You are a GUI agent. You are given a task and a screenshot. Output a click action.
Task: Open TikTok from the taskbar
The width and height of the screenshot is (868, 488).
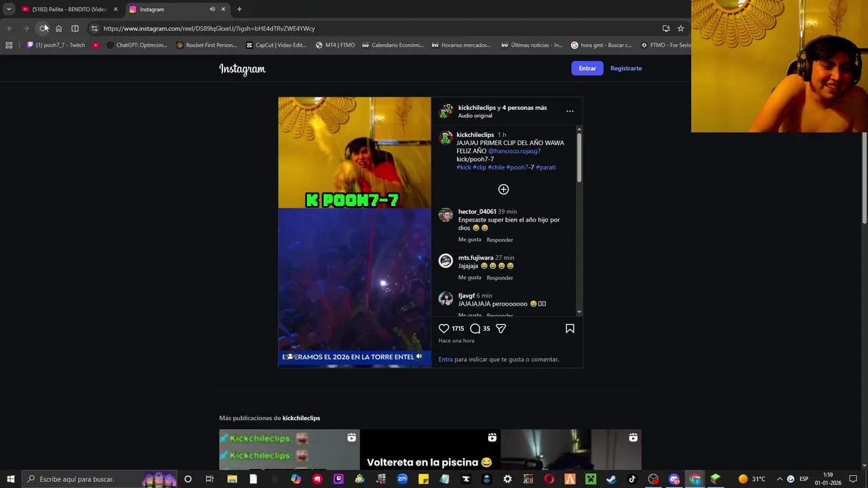(632, 479)
